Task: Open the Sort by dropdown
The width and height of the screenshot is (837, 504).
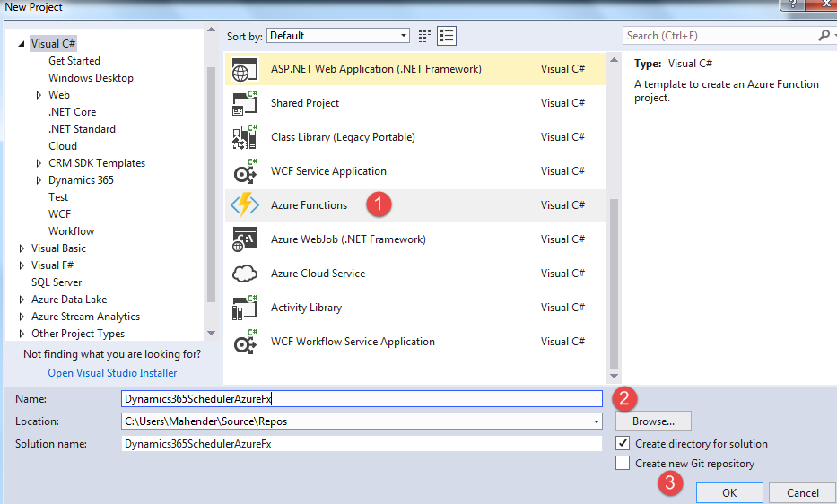Action: (x=338, y=36)
